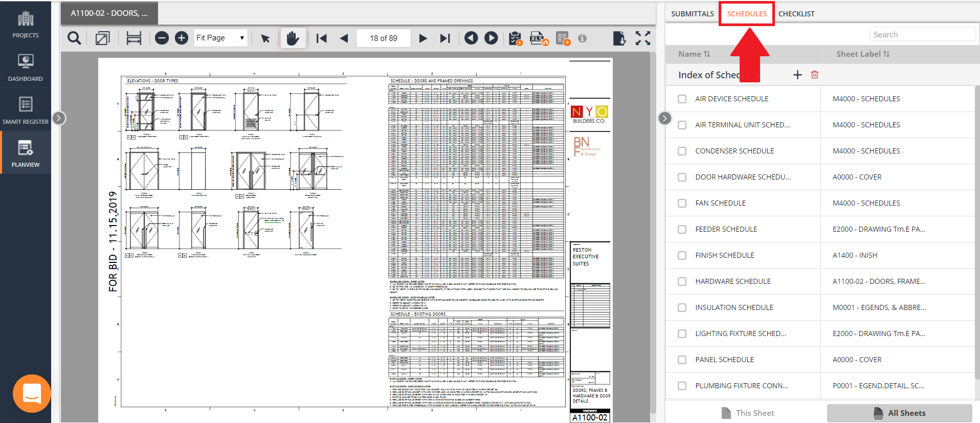Click the download sheet icon
This screenshot has height=423, width=980.
tap(619, 38)
